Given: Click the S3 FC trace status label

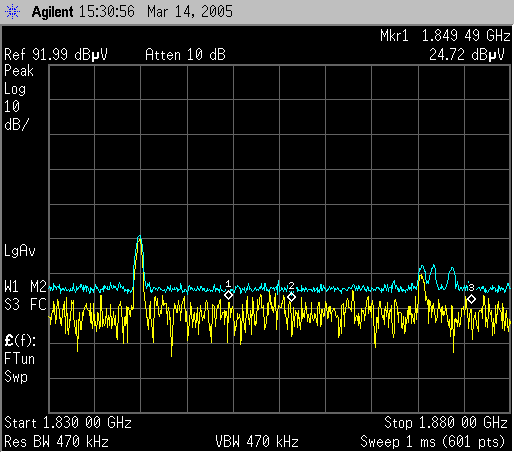Looking at the screenshot, I should pos(25,305).
